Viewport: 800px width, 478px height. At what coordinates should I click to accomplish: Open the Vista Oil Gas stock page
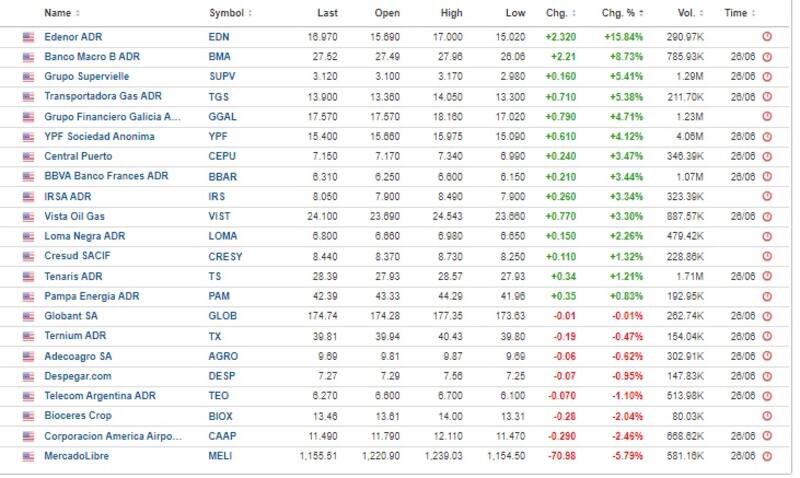(x=74, y=216)
